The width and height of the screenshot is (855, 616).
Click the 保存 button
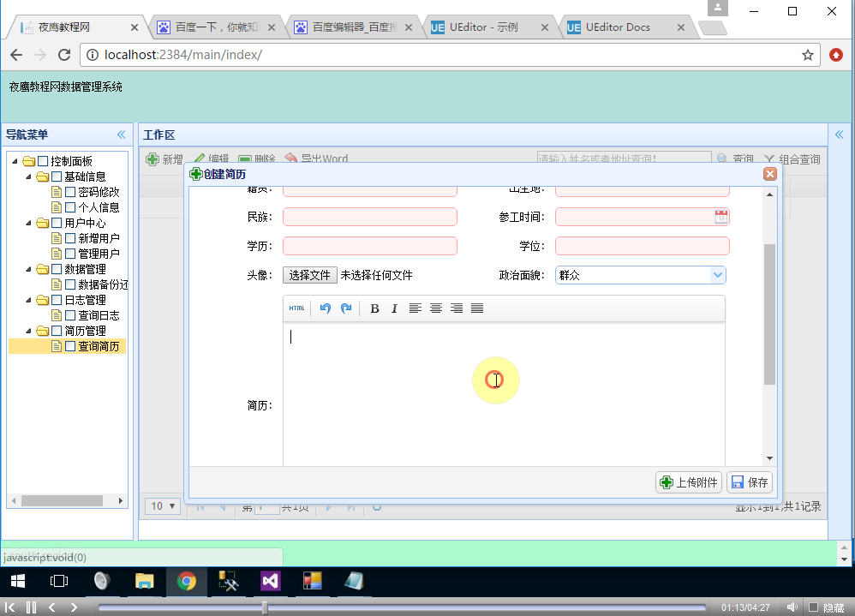(x=750, y=482)
